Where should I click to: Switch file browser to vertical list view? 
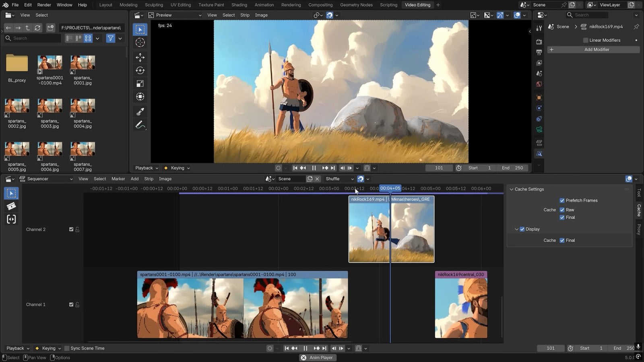69,38
